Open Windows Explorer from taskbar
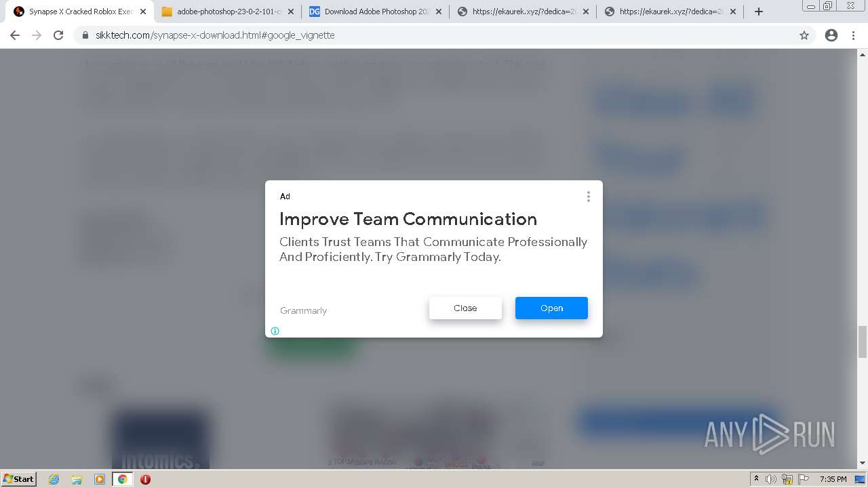The height and width of the screenshot is (488, 868). pos(77,479)
